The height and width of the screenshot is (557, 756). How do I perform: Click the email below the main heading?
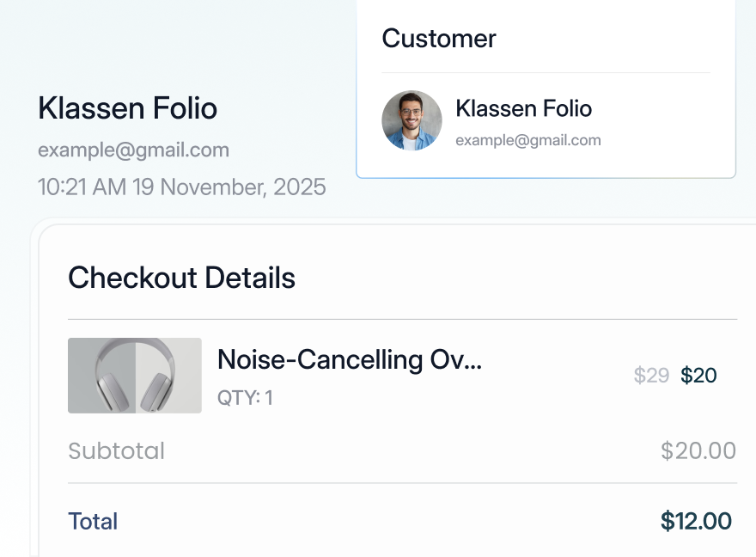point(133,150)
